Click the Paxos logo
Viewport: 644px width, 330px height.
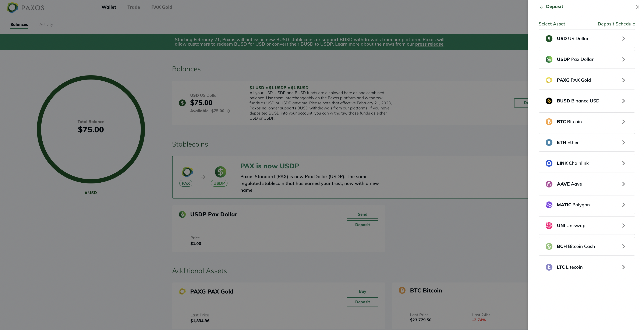coord(25,7)
